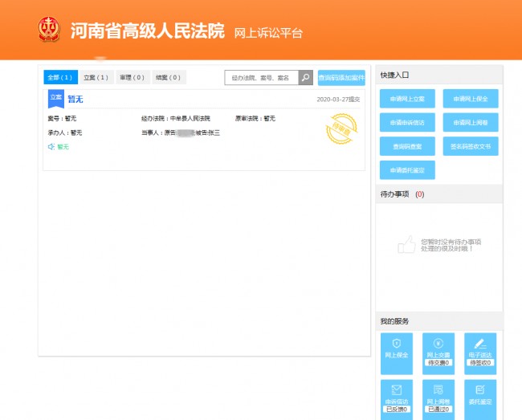Select the 全部 (1) tab
This screenshot has height=420, width=522.
[x=60, y=77]
